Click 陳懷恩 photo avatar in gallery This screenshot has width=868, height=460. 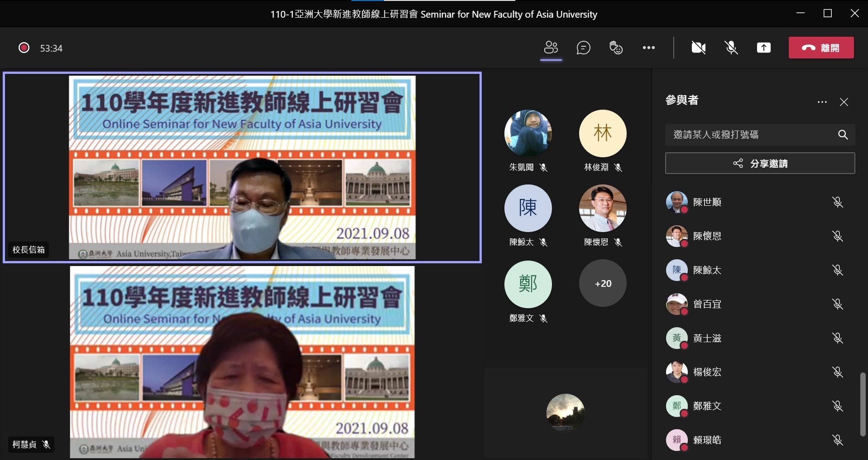point(603,208)
